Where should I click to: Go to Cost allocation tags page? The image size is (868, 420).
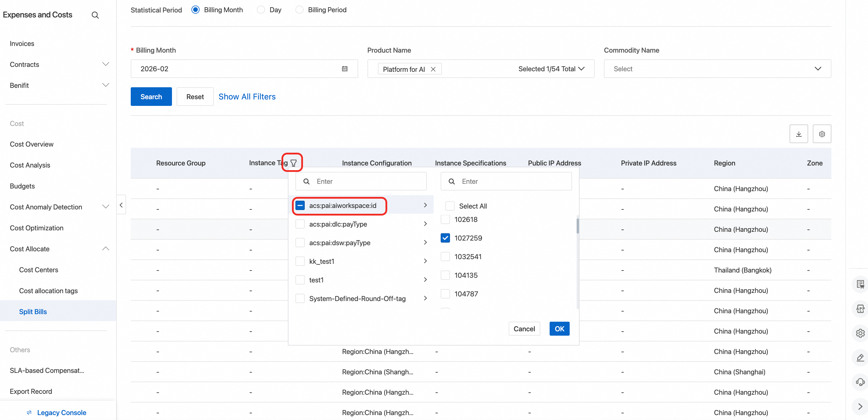[48, 291]
